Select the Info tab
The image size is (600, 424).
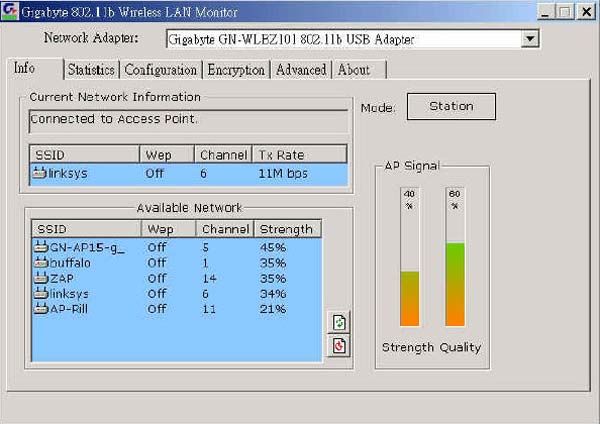35,68
